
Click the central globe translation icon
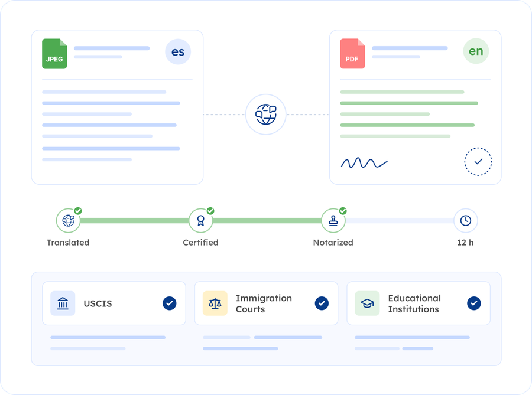(x=265, y=115)
